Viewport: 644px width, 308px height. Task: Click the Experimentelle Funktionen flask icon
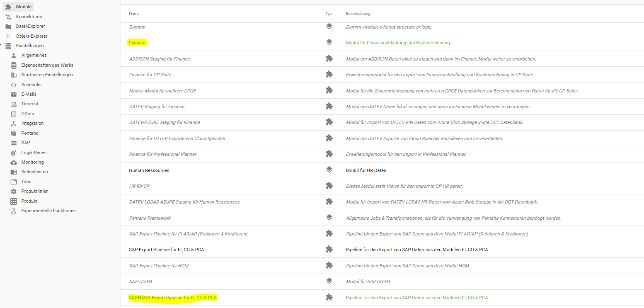point(14,211)
